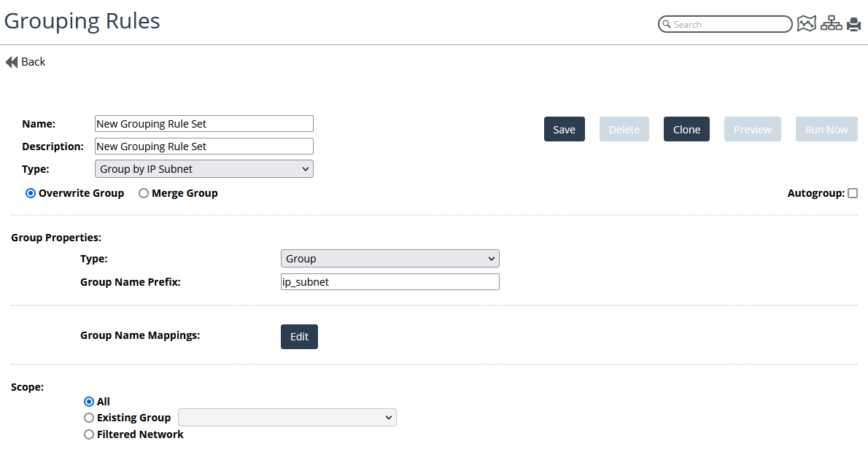The image size is (868, 457).
Task: Select the Merge Group option
Action: click(144, 193)
